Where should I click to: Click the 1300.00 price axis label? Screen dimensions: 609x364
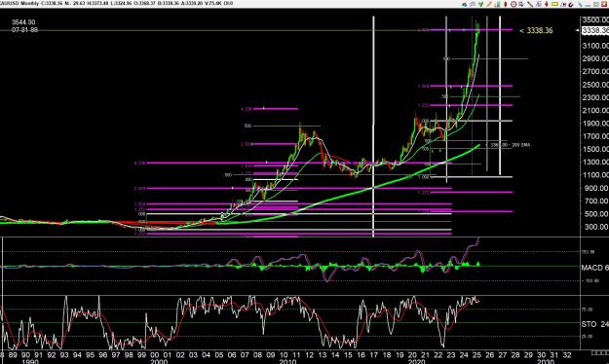point(595,163)
